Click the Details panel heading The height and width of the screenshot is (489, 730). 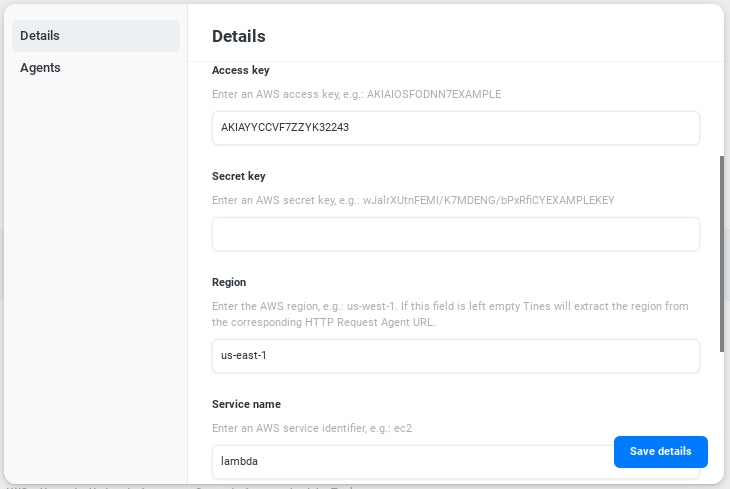238,36
